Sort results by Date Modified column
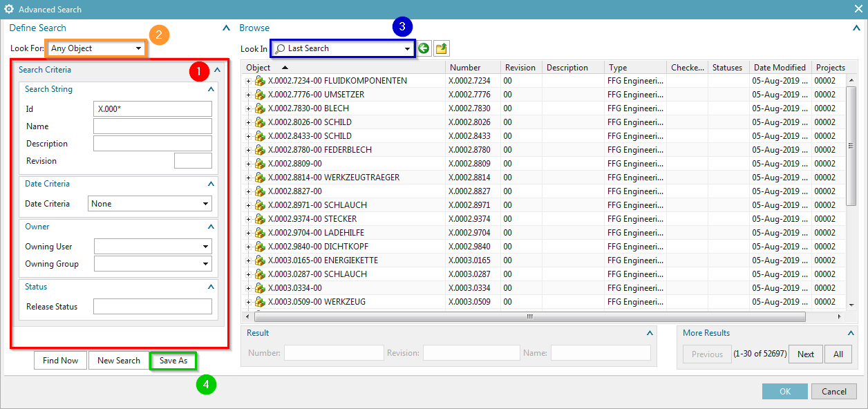This screenshot has width=868, height=409. [x=779, y=68]
